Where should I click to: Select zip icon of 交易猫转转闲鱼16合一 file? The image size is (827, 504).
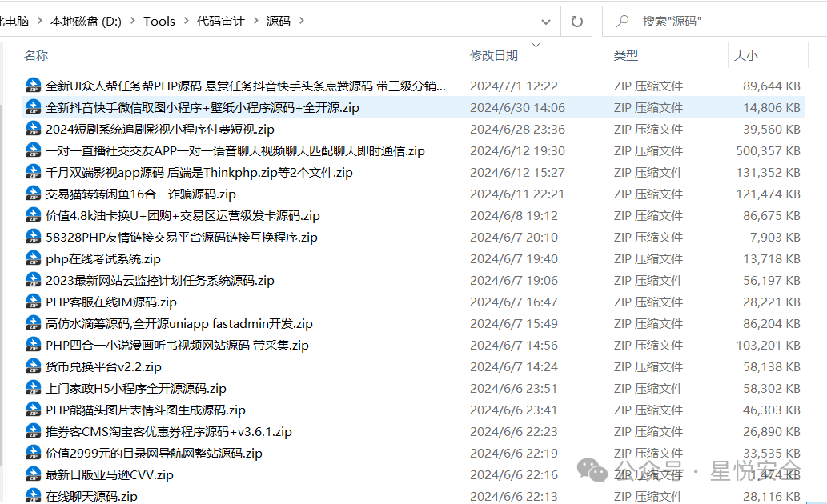(34, 194)
